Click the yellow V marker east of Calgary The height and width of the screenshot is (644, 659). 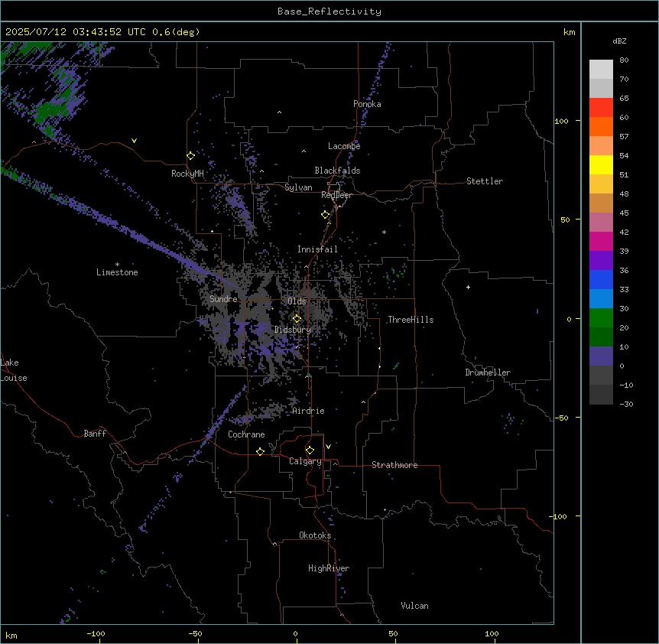pos(328,447)
